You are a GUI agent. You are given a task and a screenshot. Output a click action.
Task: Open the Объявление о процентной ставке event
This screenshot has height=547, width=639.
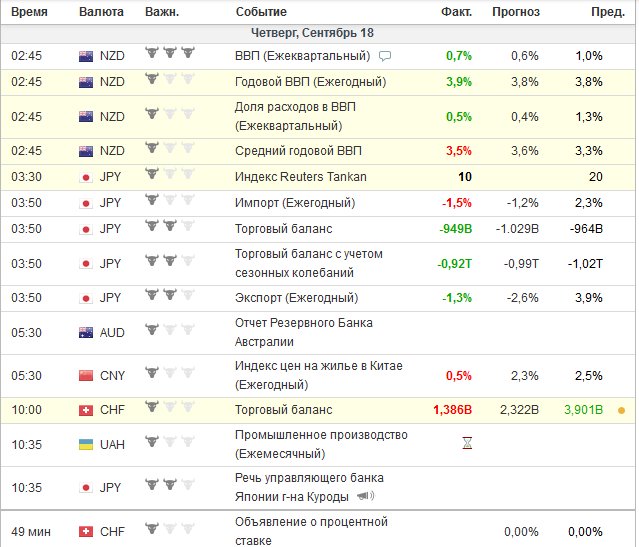307,530
